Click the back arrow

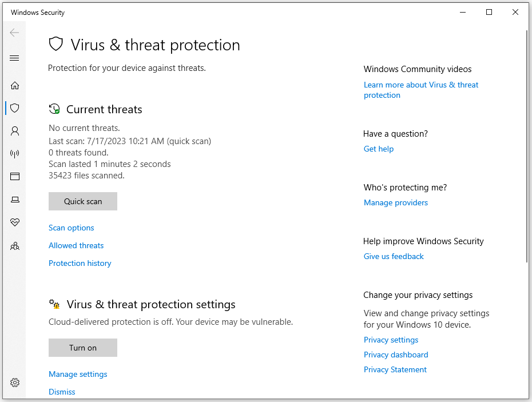(14, 33)
